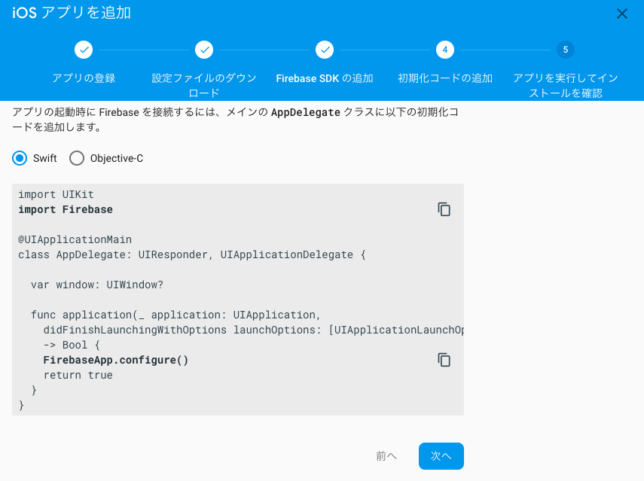
Task: Click the class AppDelegate code line
Action: tap(192, 255)
